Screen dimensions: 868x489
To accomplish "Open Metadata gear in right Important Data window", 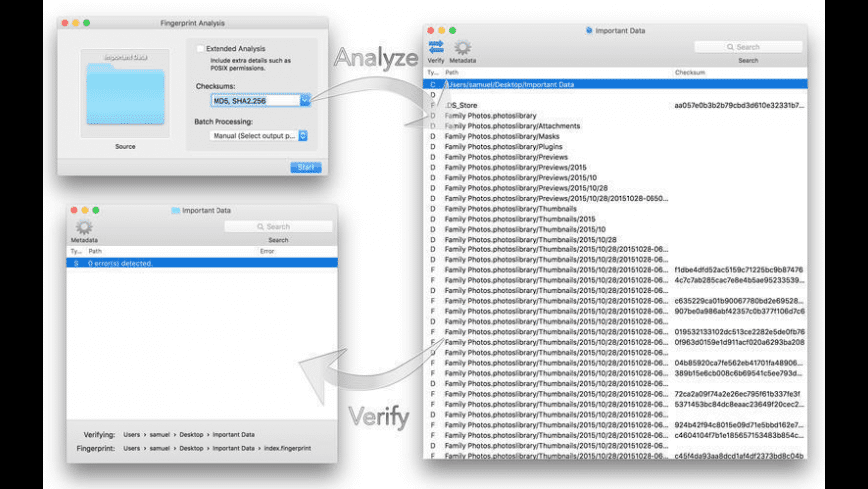I will coord(462,48).
